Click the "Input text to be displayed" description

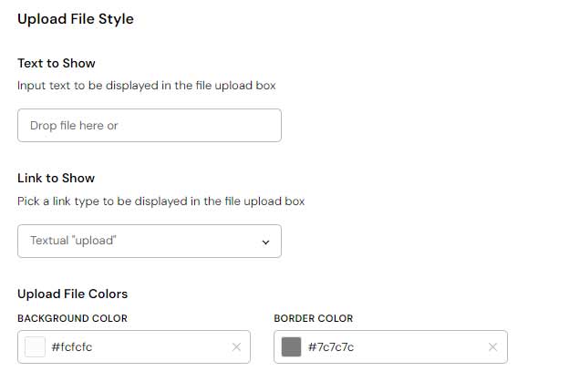146,86
